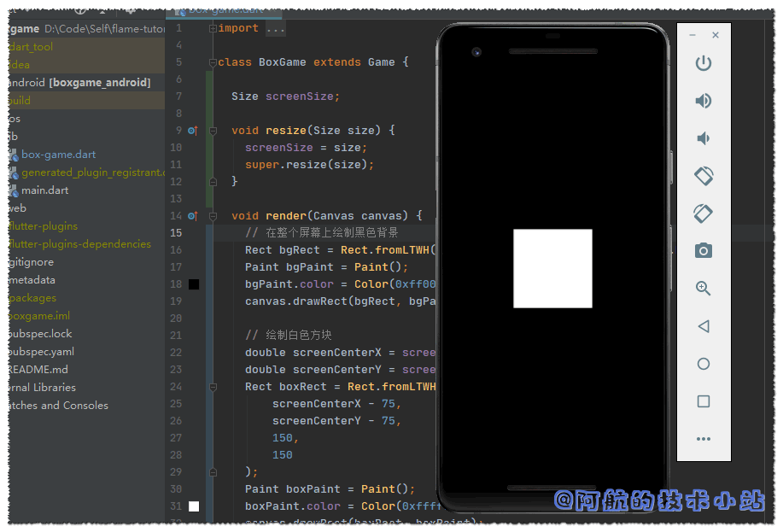Collapse the render method fold marker
Image resolution: width=783 pixels, height=532 pixels.
(213, 216)
